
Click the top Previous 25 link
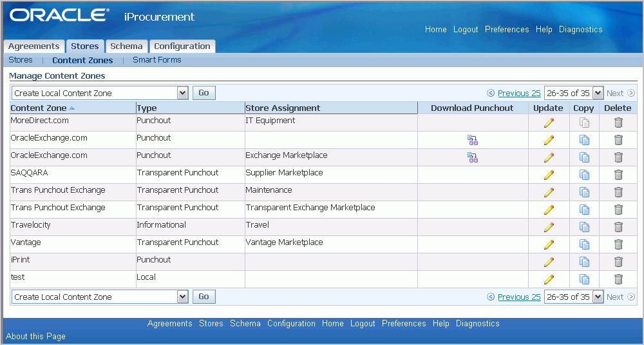point(519,94)
